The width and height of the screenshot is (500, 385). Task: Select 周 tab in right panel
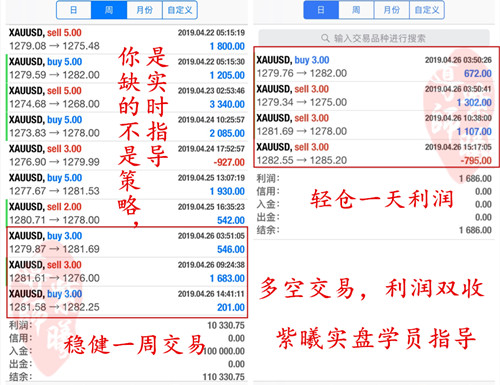click(x=356, y=10)
